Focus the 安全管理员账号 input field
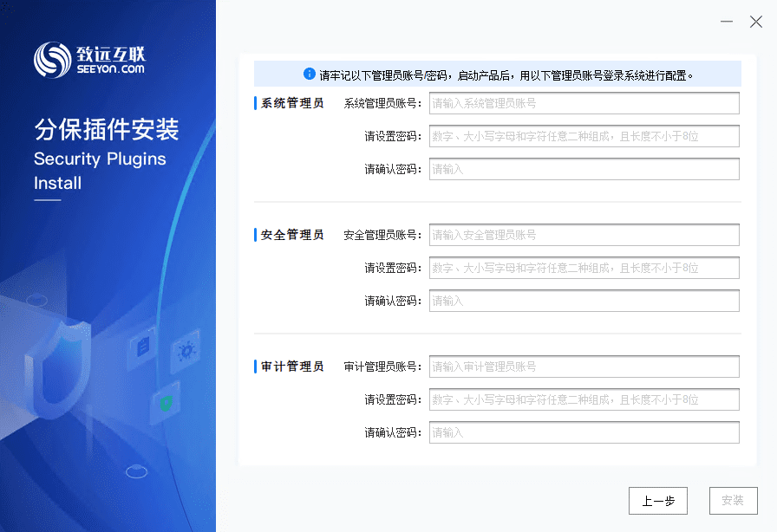This screenshot has width=777, height=532. click(584, 235)
